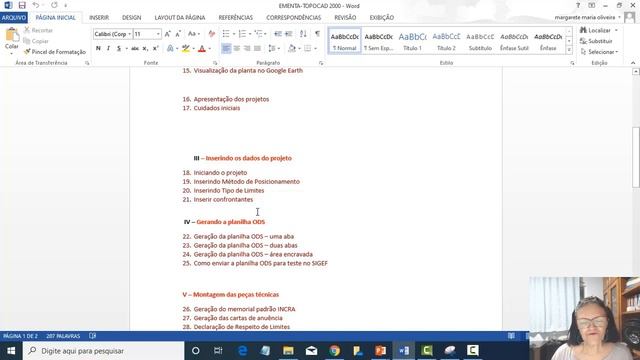Screen dimensions: 640x360
Task: Decrease font size with the shrink font icon
Action: pos(178,34)
